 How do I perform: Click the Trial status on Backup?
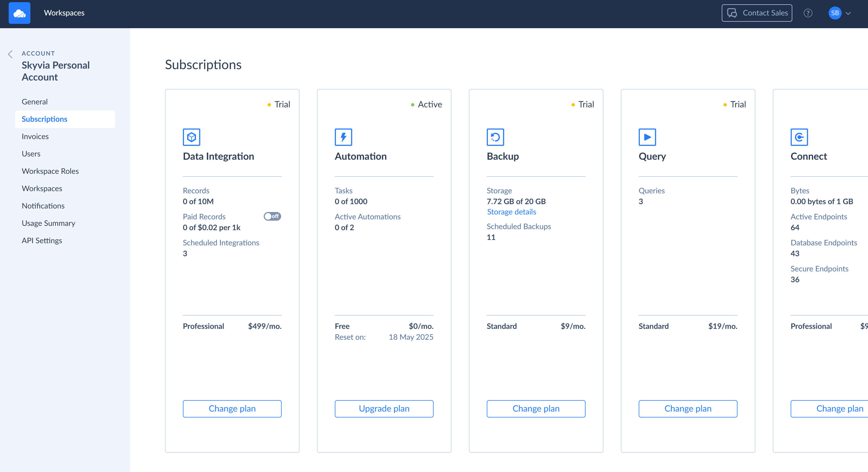click(x=586, y=104)
